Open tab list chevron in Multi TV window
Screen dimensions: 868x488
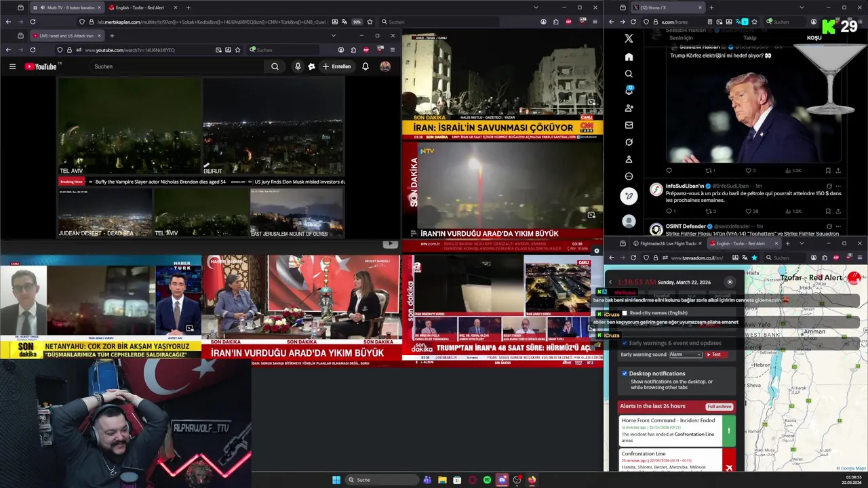[536, 7]
